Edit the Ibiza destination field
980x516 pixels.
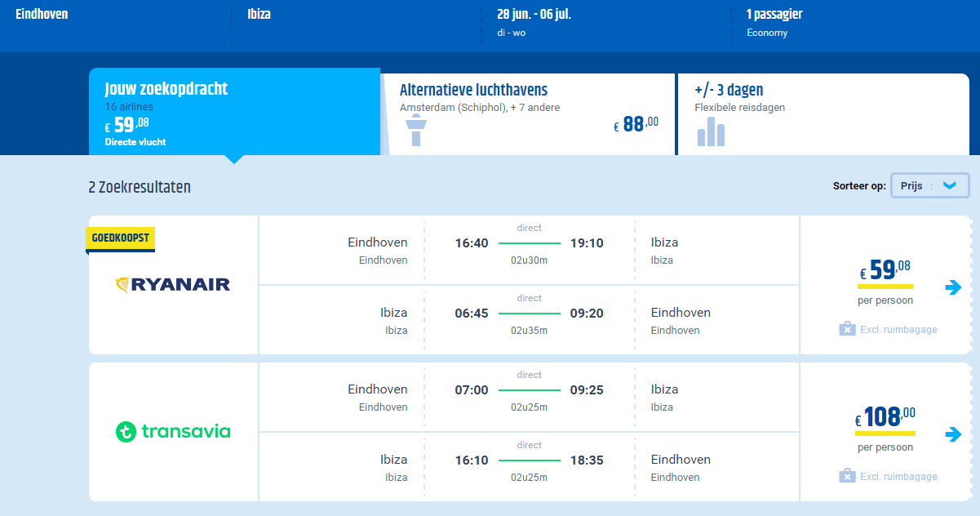click(x=357, y=23)
